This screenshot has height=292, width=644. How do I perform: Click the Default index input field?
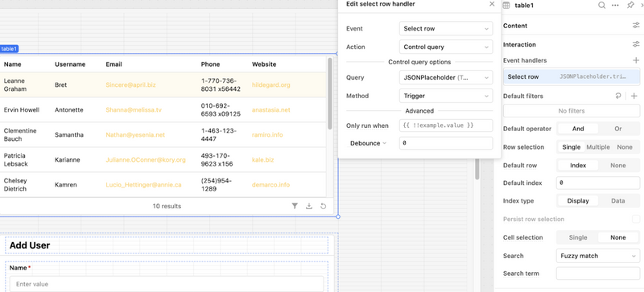(x=597, y=183)
